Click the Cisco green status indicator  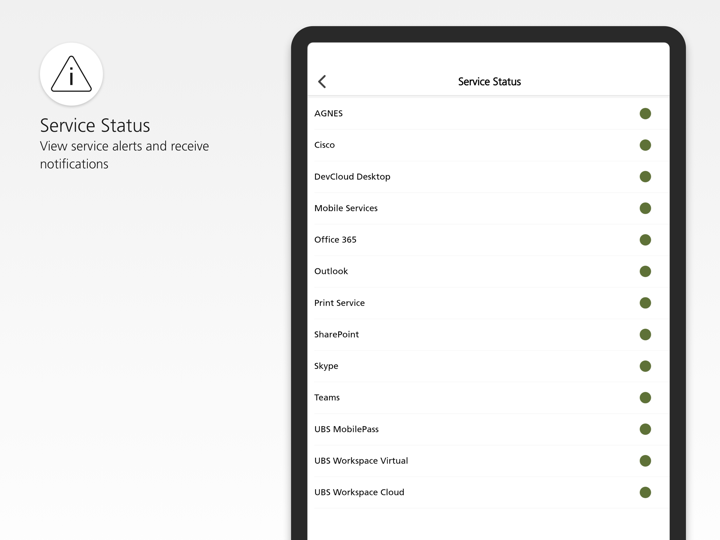click(x=645, y=145)
